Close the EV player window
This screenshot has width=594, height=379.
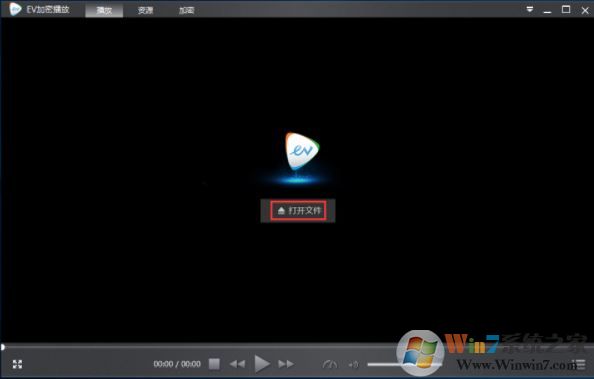[x=585, y=10]
